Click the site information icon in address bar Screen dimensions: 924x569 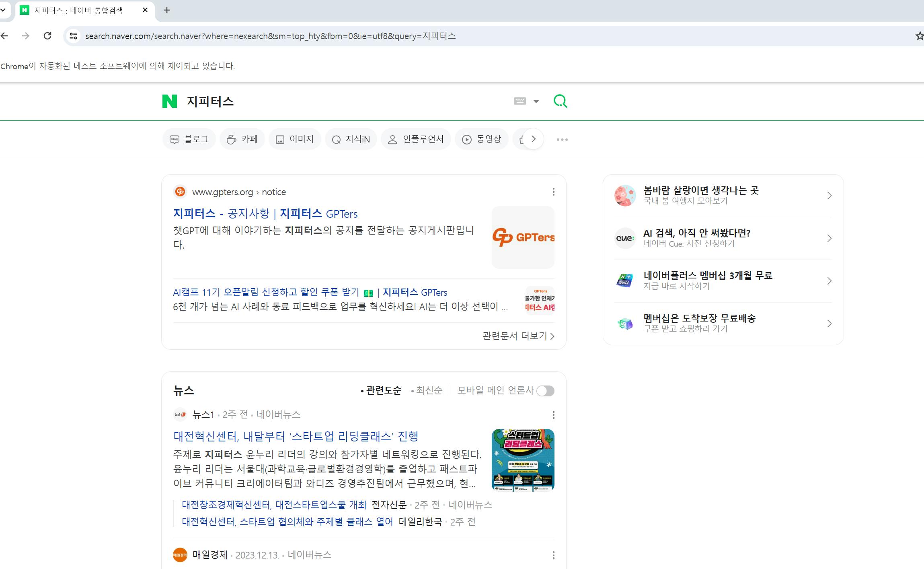point(73,36)
